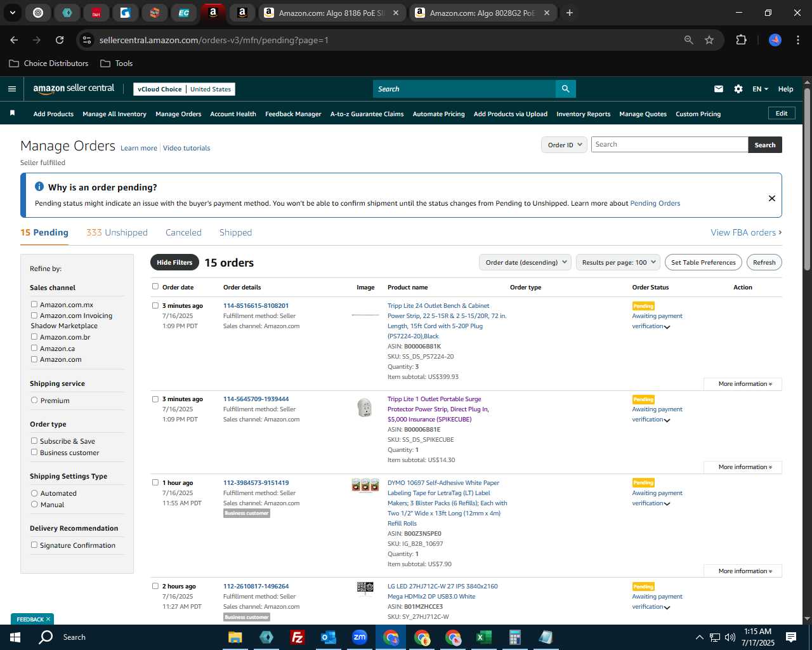Select the Premium shipping service option
Image resolution: width=812 pixels, height=650 pixels.
34,400
